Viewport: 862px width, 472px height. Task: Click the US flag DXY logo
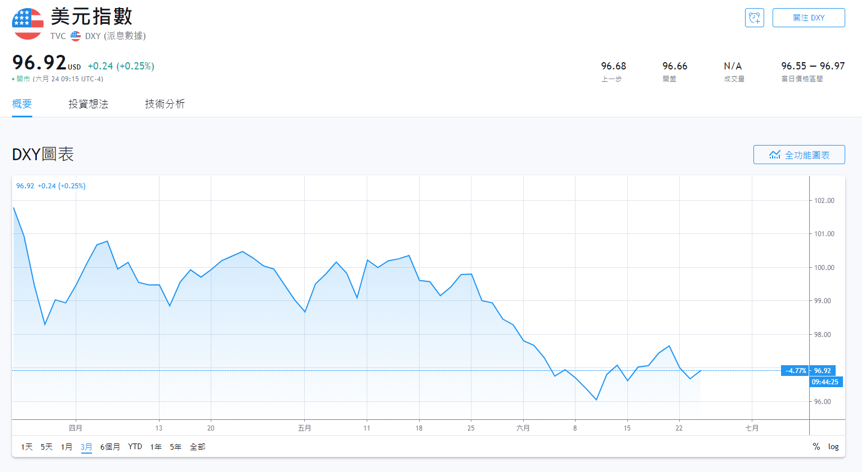[27, 24]
